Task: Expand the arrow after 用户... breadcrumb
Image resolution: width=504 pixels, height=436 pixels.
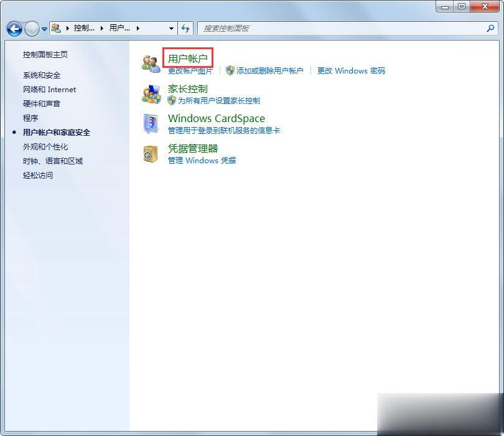Action: coord(138,28)
